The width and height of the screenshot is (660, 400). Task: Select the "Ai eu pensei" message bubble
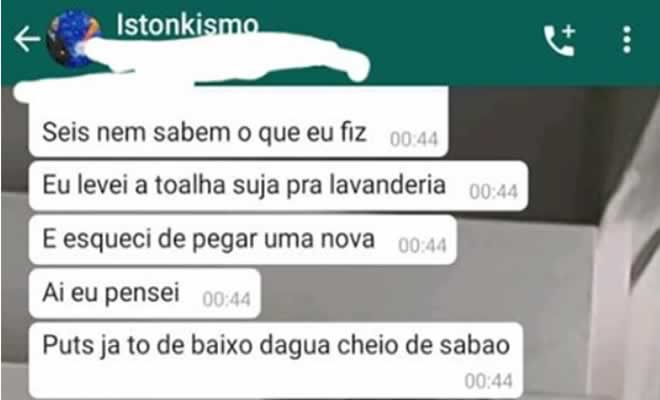pyautogui.click(x=145, y=293)
